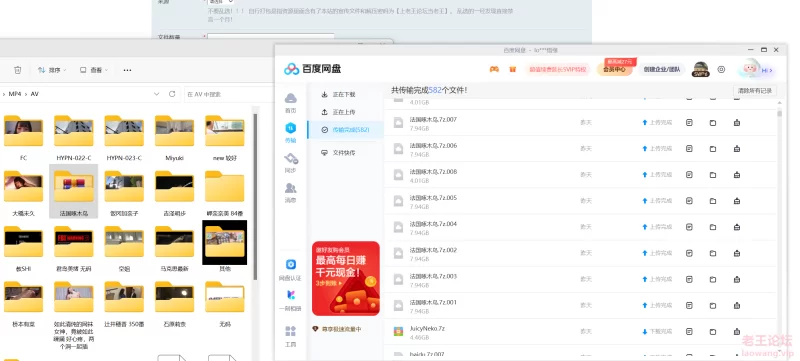
Task: Click refresh icon in File Explorer address bar
Action: (172, 94)
